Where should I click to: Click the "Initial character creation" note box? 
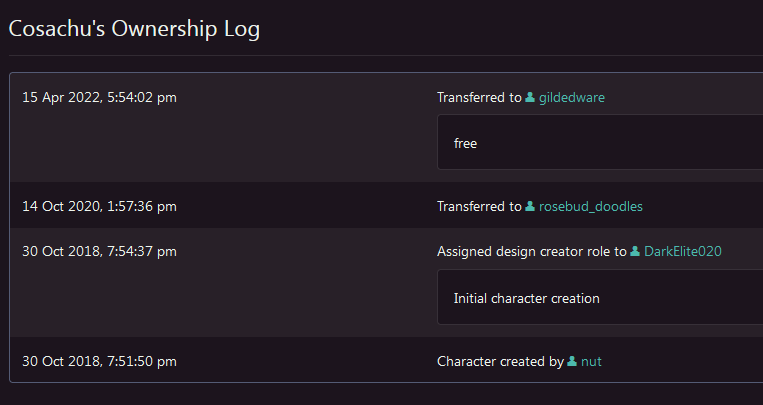click(600, 298)
